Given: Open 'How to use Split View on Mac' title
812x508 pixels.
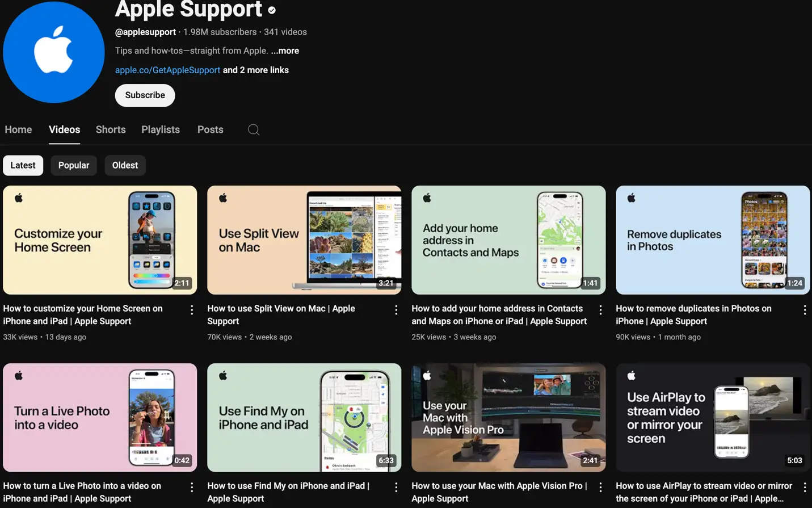Looking at the screenshot, I should pyautogui.click(x=281, y=315).
